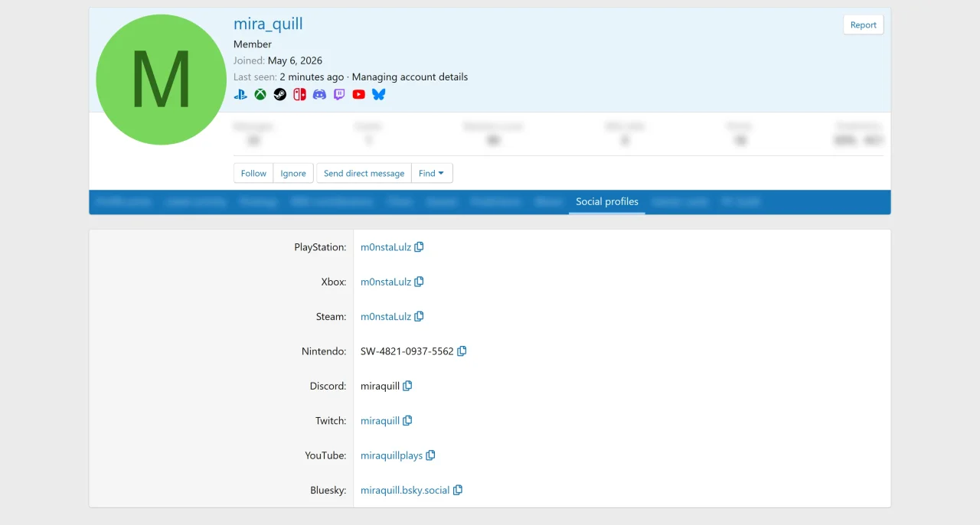Click the YouTube icon in profile header
980x525 pixels.
point(359,94)
